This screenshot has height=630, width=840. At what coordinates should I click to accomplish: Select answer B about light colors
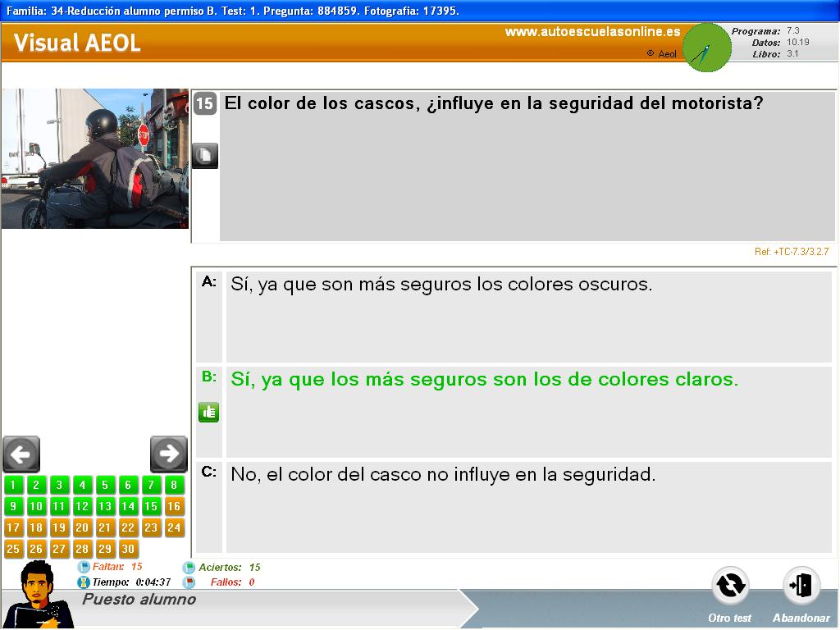(x=484, y=380)
